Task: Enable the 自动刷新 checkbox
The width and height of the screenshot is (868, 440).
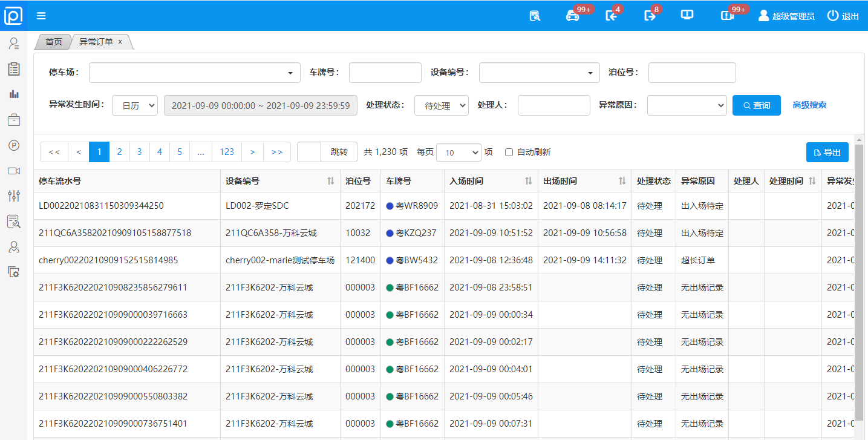Action: pyautogui.click(x=509, y=153)
